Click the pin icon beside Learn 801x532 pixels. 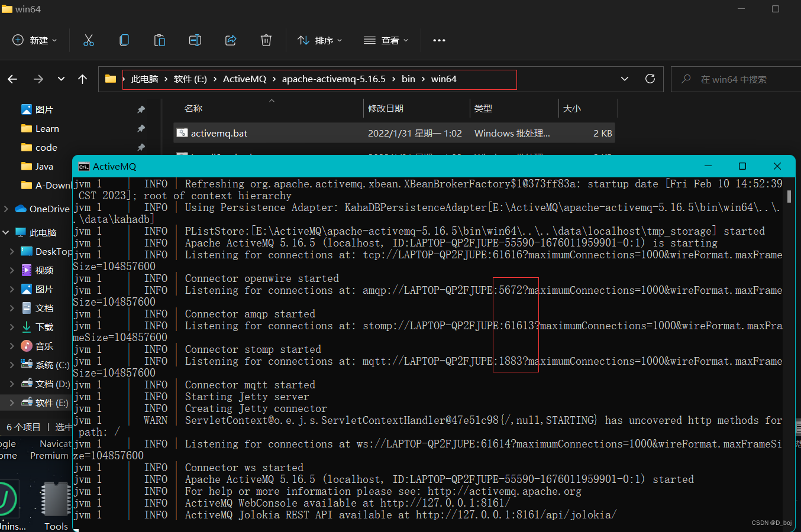[x=141, y=128]
